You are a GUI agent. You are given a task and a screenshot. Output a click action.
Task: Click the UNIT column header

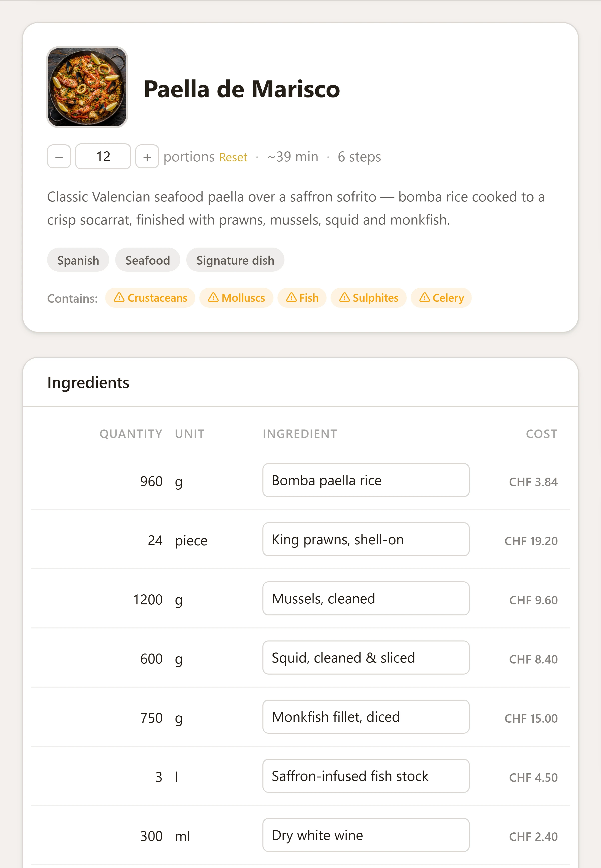click(190, 434)
